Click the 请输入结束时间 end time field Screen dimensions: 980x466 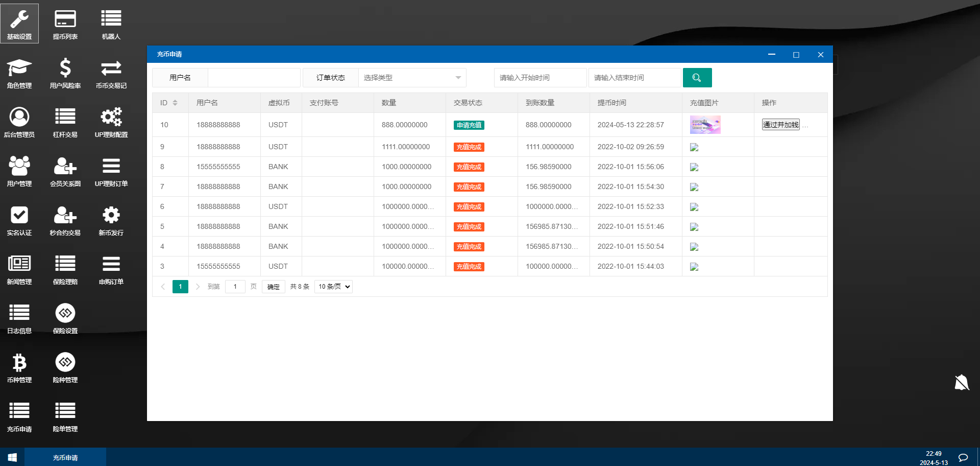[x=634, y=78]
